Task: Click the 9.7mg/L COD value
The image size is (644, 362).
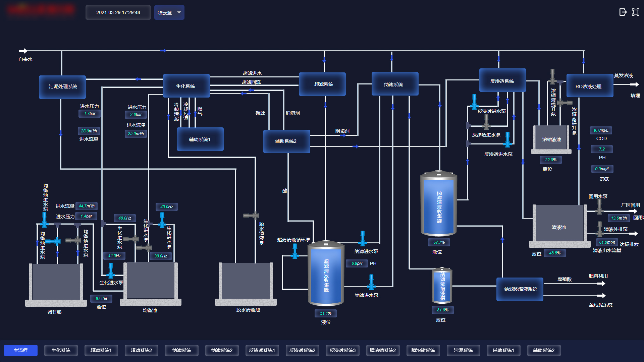Action: 601,130
